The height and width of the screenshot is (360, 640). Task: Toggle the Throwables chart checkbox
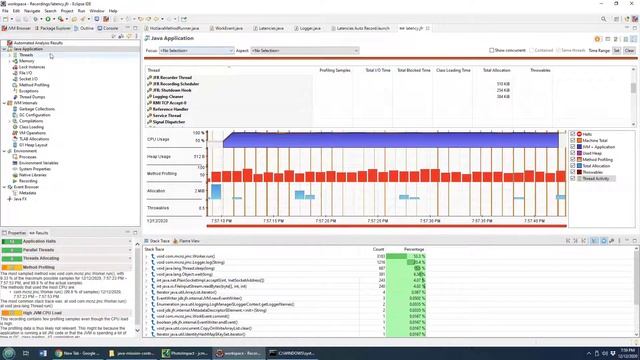(x=573, y=172)
